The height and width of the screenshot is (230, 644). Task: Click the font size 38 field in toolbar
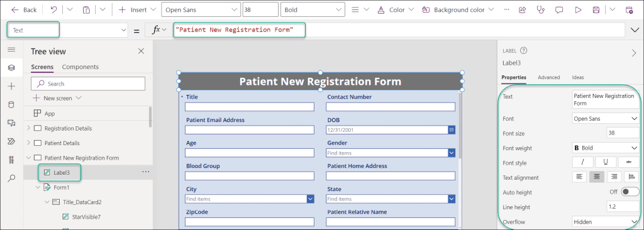261,10
